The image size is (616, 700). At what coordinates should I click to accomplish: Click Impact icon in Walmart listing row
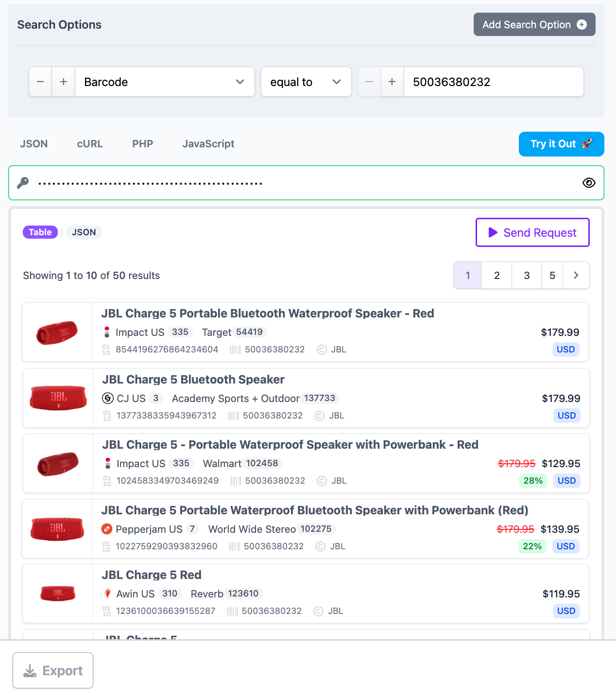tap(108, 464)
